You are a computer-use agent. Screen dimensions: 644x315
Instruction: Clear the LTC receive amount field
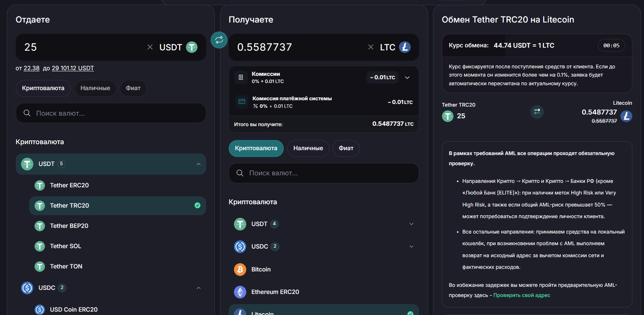tap(371, 47)
